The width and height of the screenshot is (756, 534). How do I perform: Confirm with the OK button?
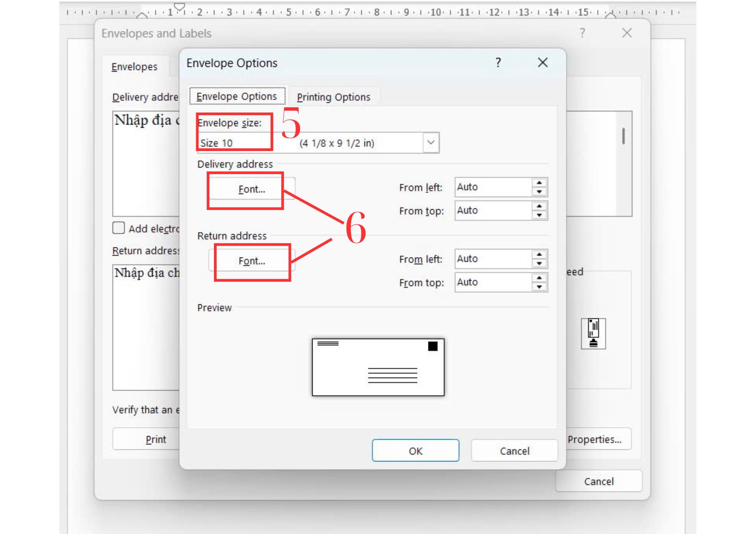[x=415, y=451]
